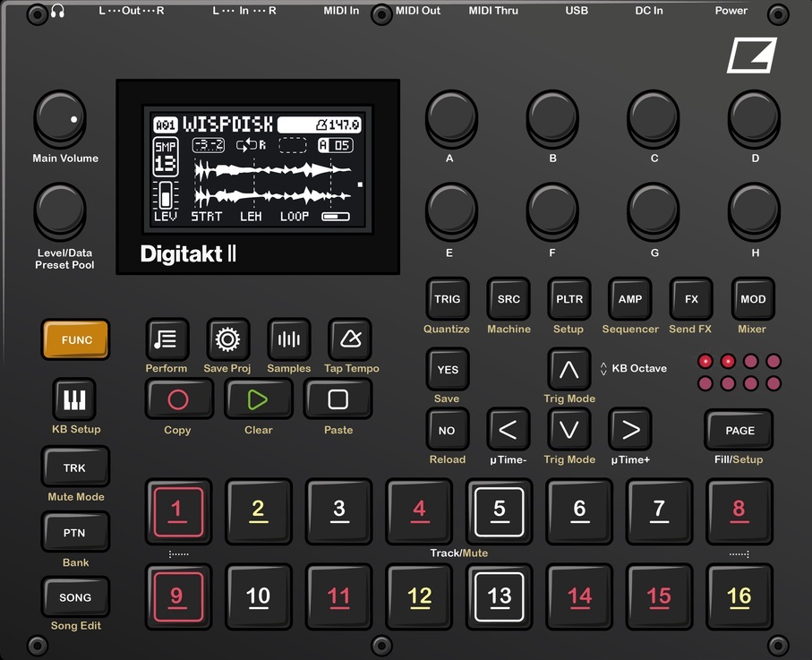Click the Level/Data Preset Pool knob
This screenshot has height=660, width=812.
(60, 212)
